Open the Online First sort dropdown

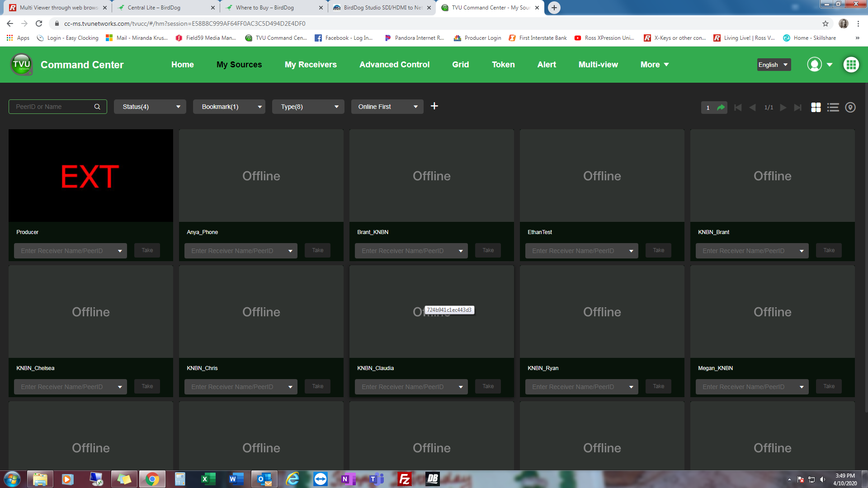(x=387, y=107)
